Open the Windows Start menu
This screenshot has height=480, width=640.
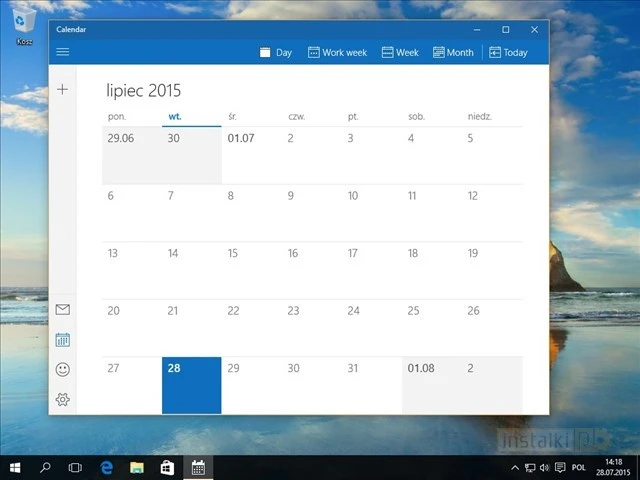coord(15,467)
